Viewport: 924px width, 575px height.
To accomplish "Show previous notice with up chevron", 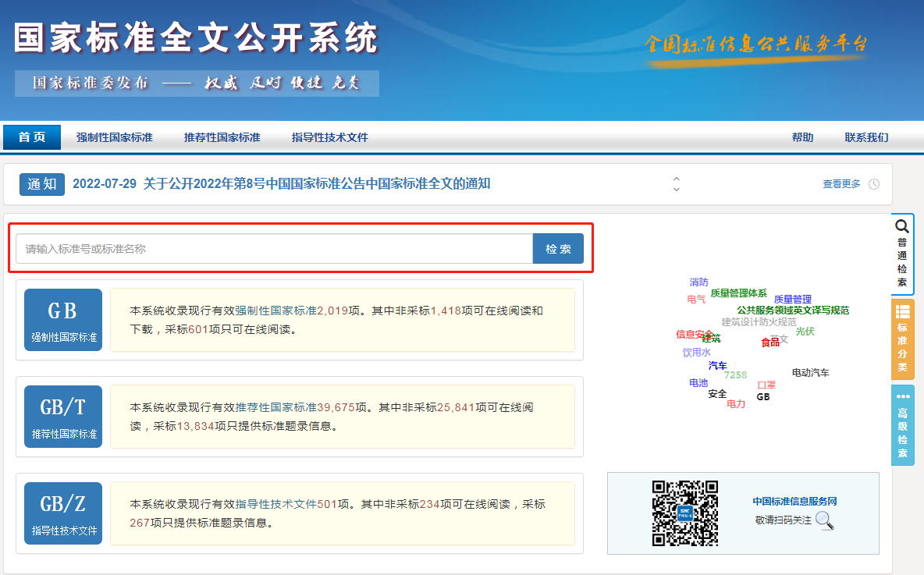I will point(677,179).
